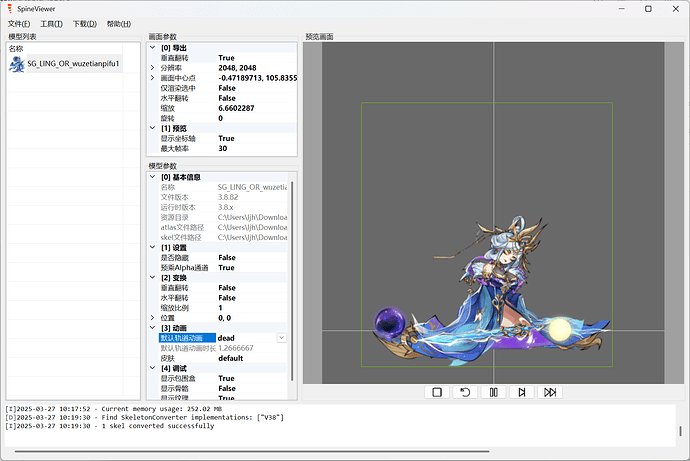Viewport: 690px width, 461px height.
Task: Open the 下载(D) menu
Action: tap(84, 24)
